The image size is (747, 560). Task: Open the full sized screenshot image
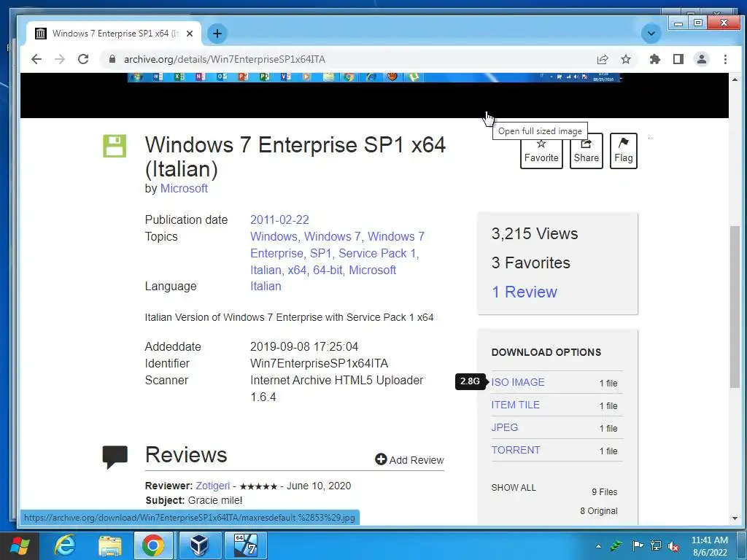pos(374,96)
